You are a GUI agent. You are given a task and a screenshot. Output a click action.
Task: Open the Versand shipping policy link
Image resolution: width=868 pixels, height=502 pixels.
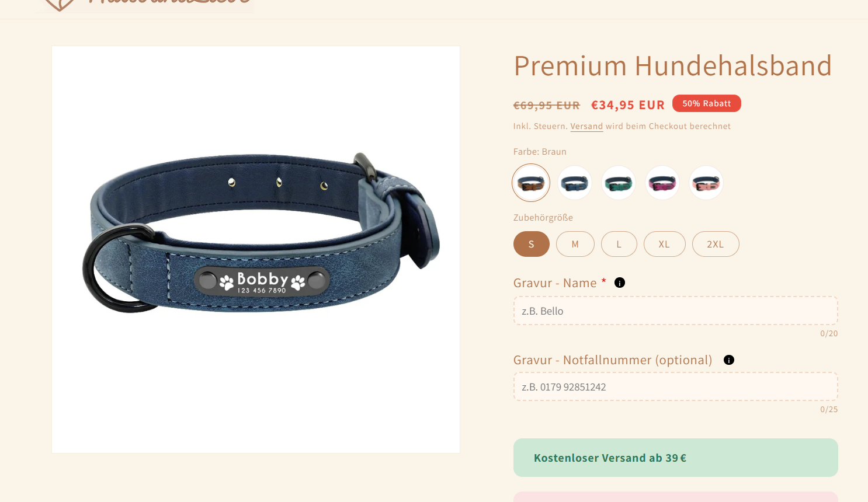click(586, 126)
